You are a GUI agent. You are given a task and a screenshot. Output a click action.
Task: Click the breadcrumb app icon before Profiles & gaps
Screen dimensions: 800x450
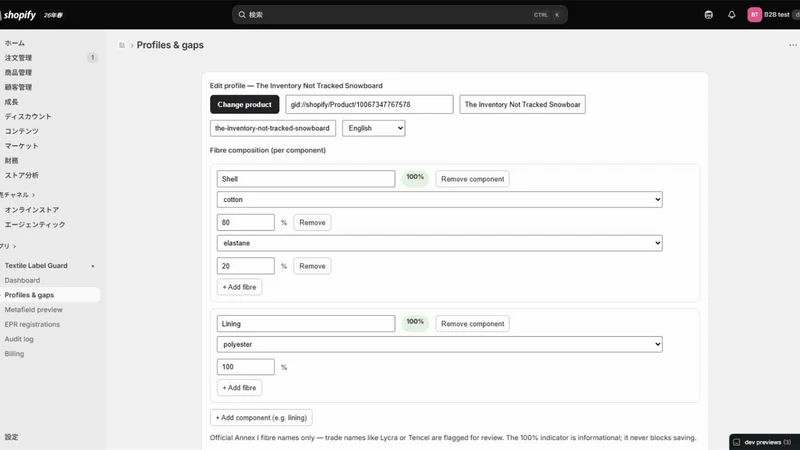[122, 45]
